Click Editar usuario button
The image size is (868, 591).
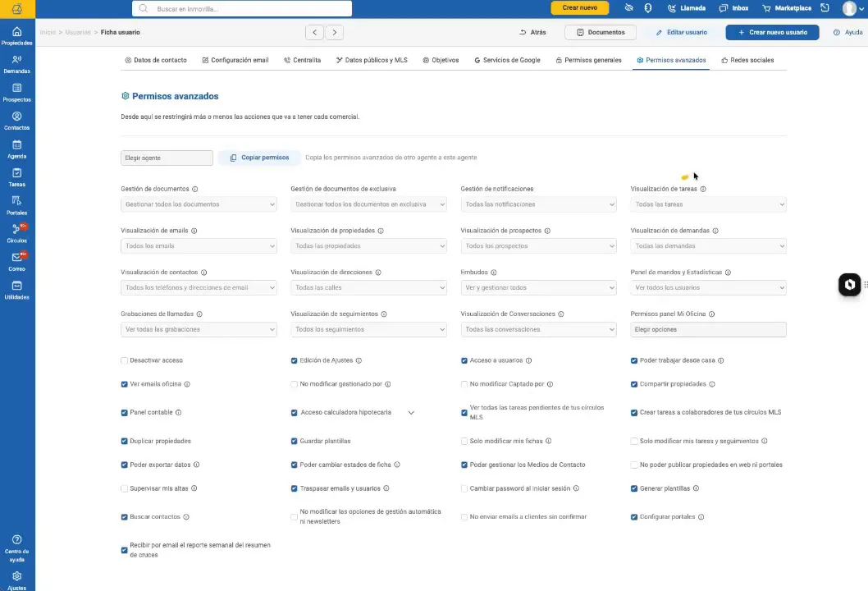(682, 32)
